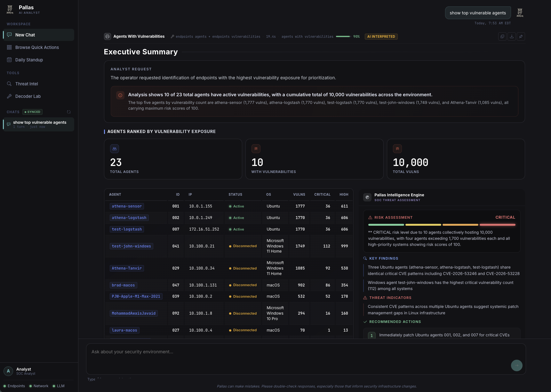Screen dimensions: 551x392
Task: Select the brad-macos agent tag
Action: (x=123, y=285)
